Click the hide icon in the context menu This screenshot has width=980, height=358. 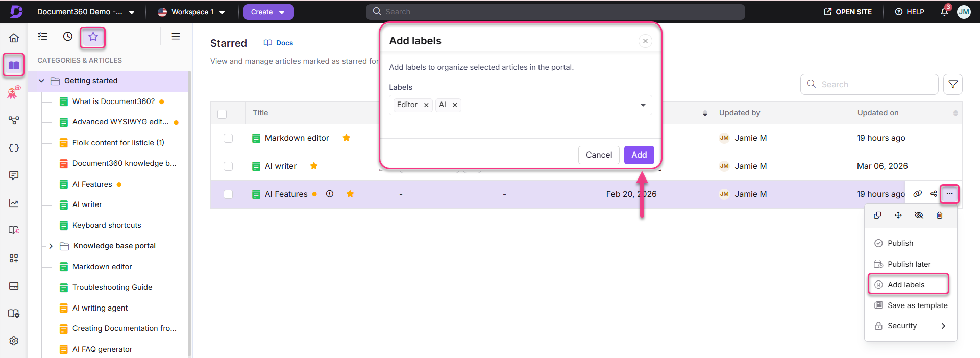(x=919, y=215)
